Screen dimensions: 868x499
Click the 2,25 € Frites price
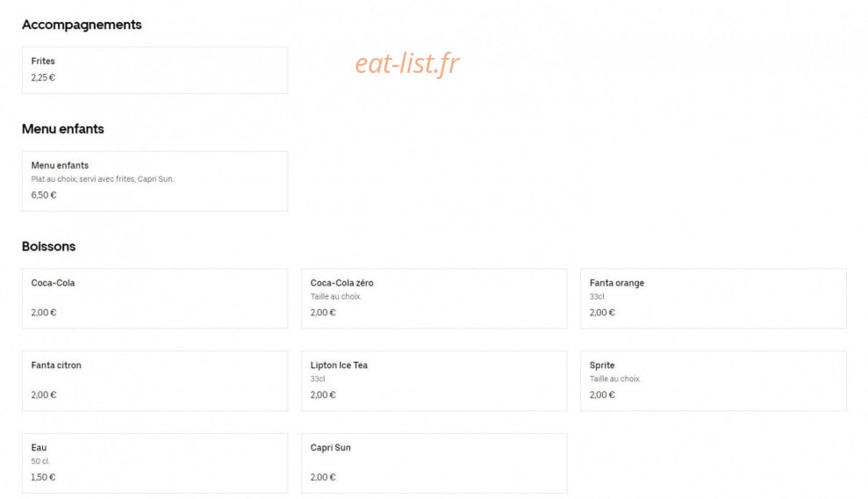(43, 77)
